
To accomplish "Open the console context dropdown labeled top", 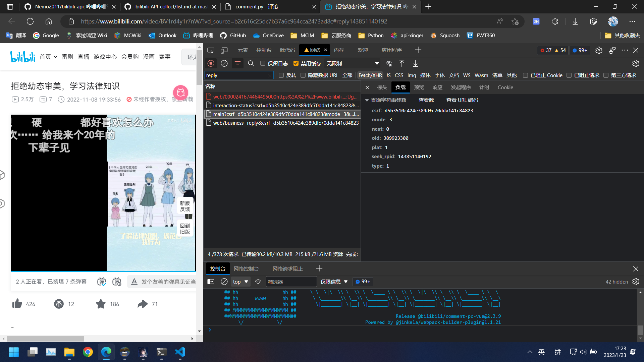I will point(240,282).
